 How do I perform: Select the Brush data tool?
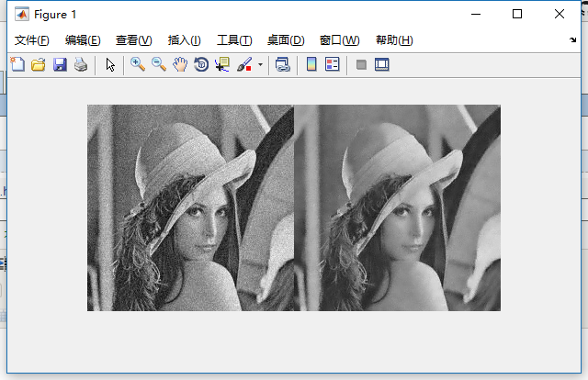(244, 64)
